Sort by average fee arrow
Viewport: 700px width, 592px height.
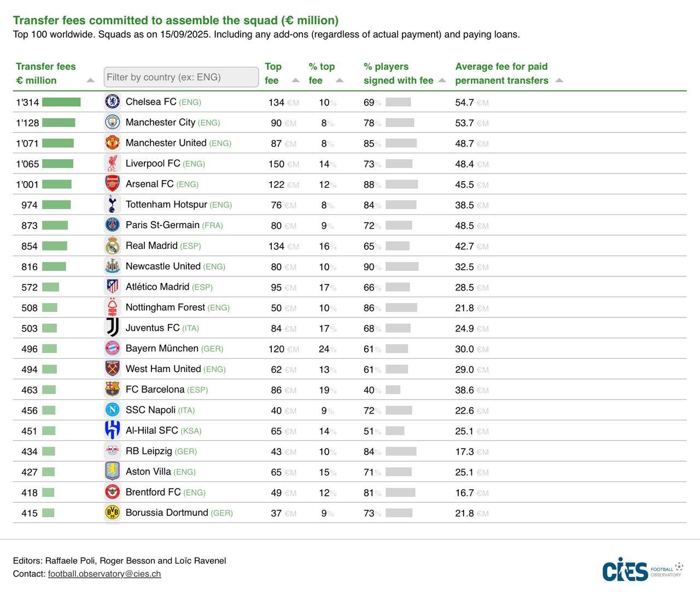point(559,80)
